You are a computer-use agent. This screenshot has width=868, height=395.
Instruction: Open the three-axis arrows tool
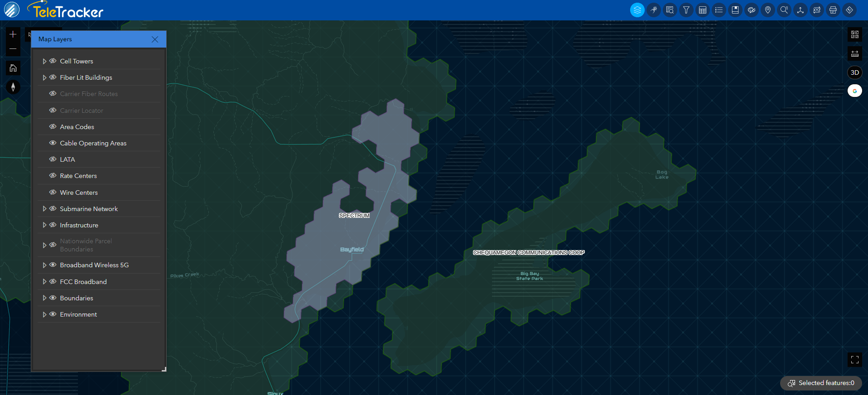tap(800, 10)
